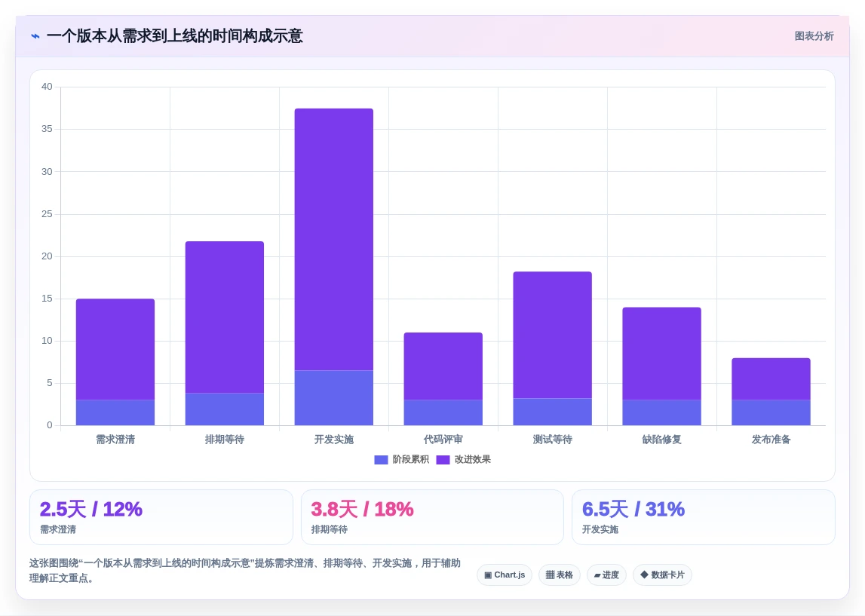Select the 2.5天 / 12% 需求澄清 card

point(161,517)
